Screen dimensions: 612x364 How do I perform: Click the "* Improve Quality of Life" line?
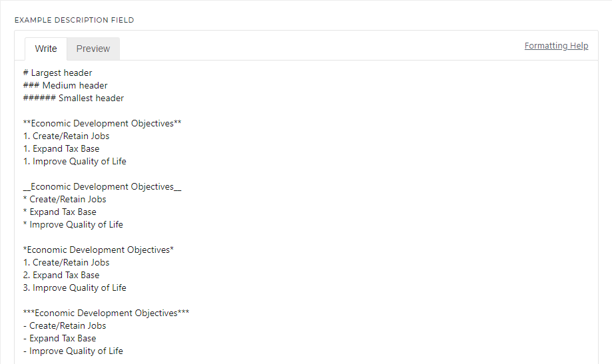73,225
